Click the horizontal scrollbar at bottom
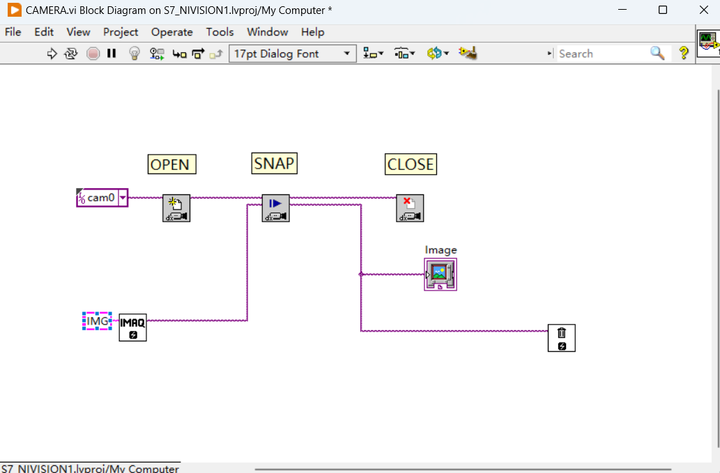Screen dimensions: 720x473 pyautogui.click(x=463, y=469)
